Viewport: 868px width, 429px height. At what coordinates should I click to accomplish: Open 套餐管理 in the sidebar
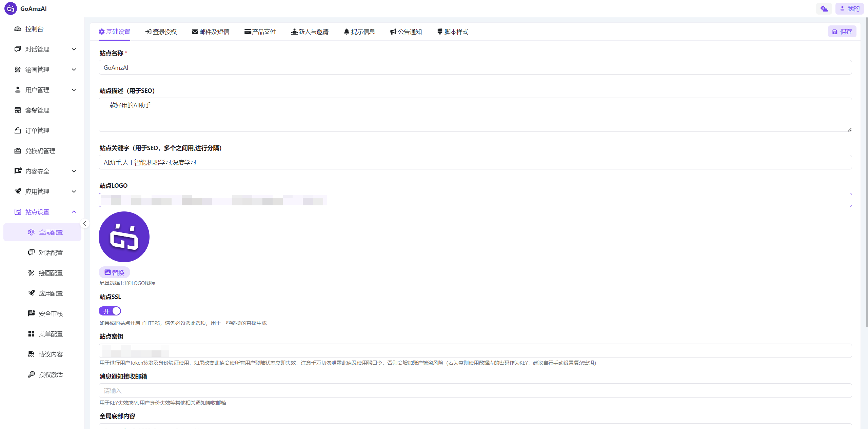[37, 110]
